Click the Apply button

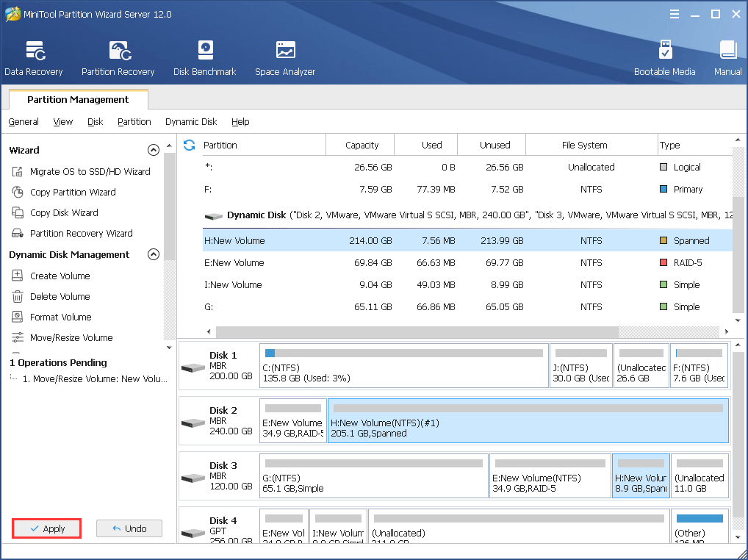(47, 528)
